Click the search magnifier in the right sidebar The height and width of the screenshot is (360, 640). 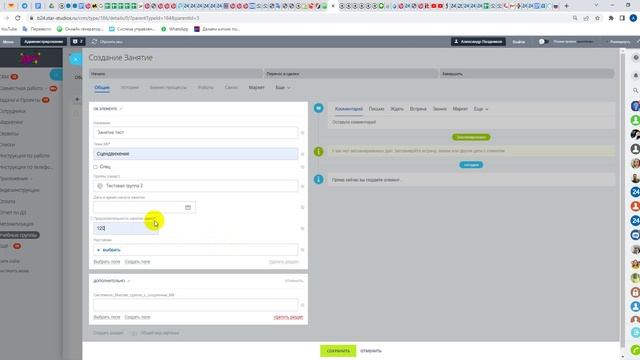click(635, 90)
